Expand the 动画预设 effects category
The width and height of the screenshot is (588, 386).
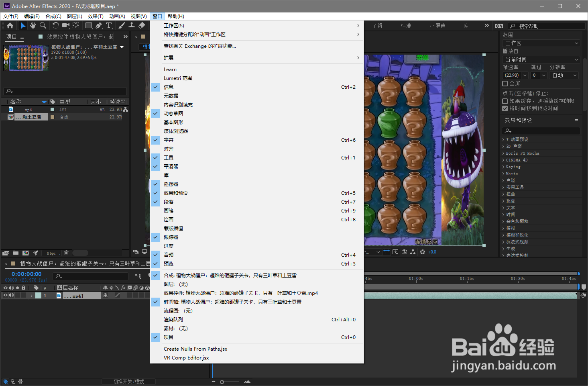[x=503, y=140]
